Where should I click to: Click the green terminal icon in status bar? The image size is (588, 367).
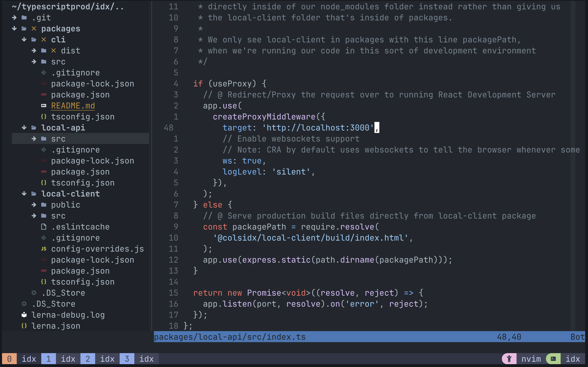(x=553, y=359)
